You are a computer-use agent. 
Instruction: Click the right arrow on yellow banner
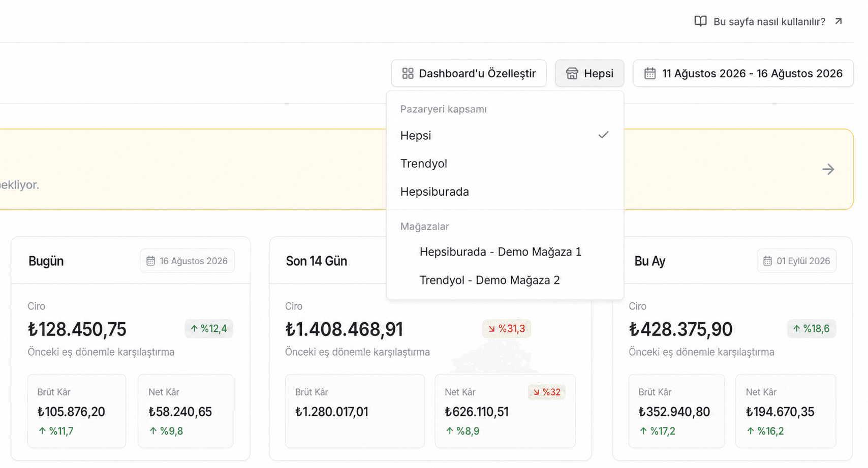(828, 169)
